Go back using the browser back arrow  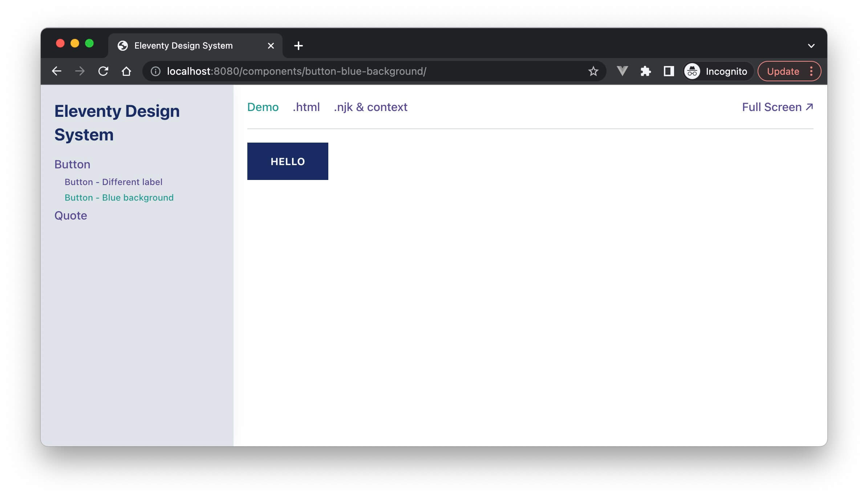coord(57,71)
